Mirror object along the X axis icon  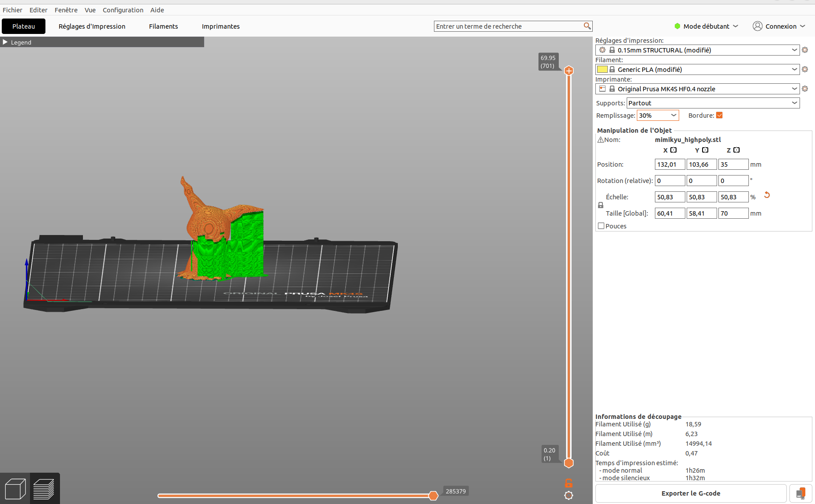(x=673, y=150)
